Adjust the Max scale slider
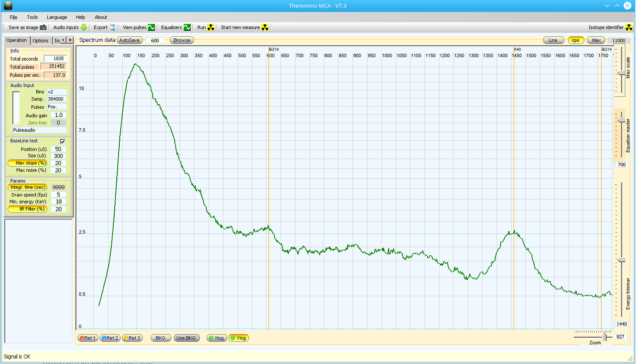The height and width of the screenshot is (364, 636). pos(621,73)
